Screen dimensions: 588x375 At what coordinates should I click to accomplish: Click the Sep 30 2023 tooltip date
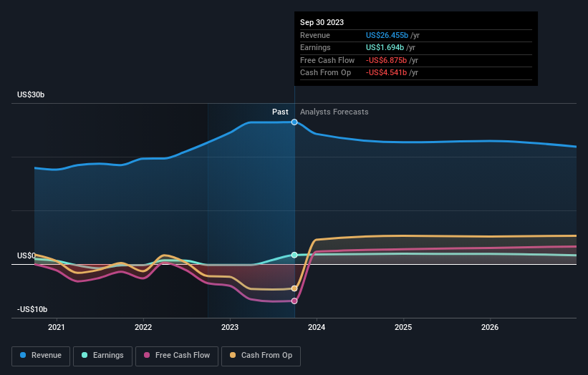pyautogui.click(x=322, y=22)
